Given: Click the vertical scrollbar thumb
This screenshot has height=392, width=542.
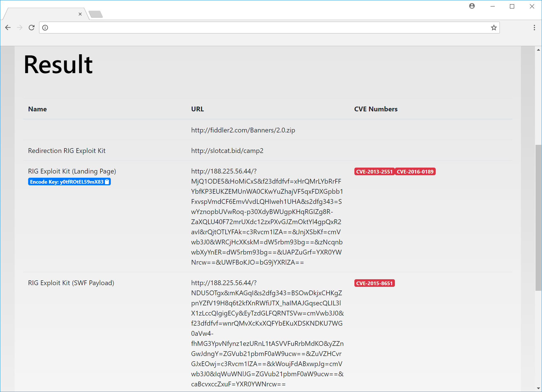Looking at the screenshot, I should click(538, 217).
